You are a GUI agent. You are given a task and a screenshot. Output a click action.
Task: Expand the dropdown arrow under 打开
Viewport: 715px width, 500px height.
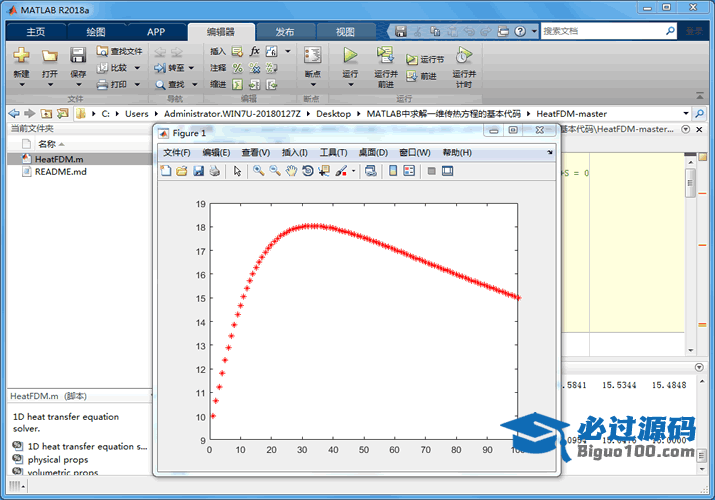pos(50,85)
